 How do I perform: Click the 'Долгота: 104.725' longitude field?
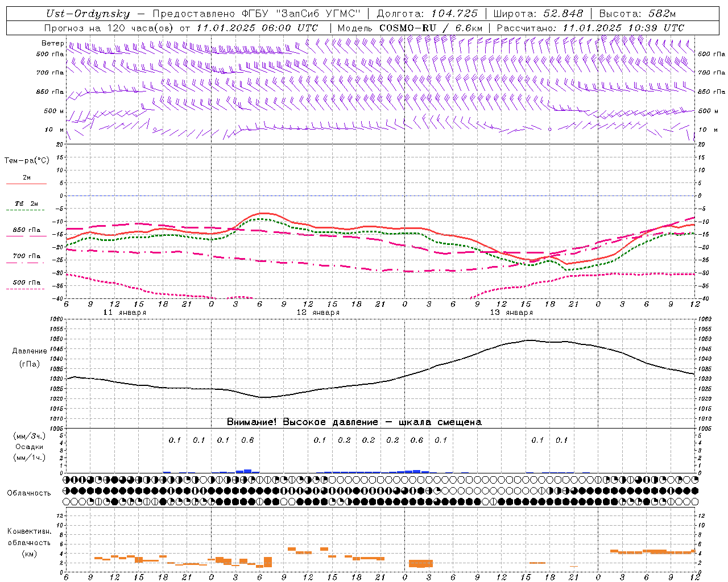click(x=427, y=14)
